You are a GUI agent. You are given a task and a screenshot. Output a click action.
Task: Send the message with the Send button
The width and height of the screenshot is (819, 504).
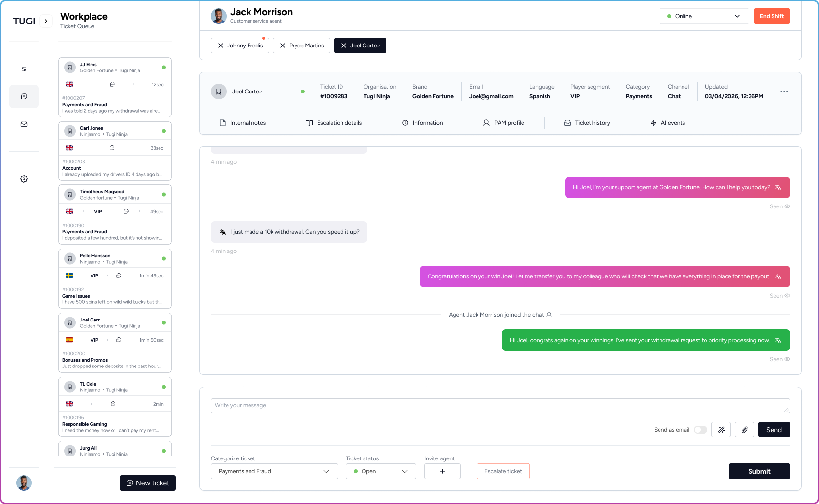click(x=774, y=430)
